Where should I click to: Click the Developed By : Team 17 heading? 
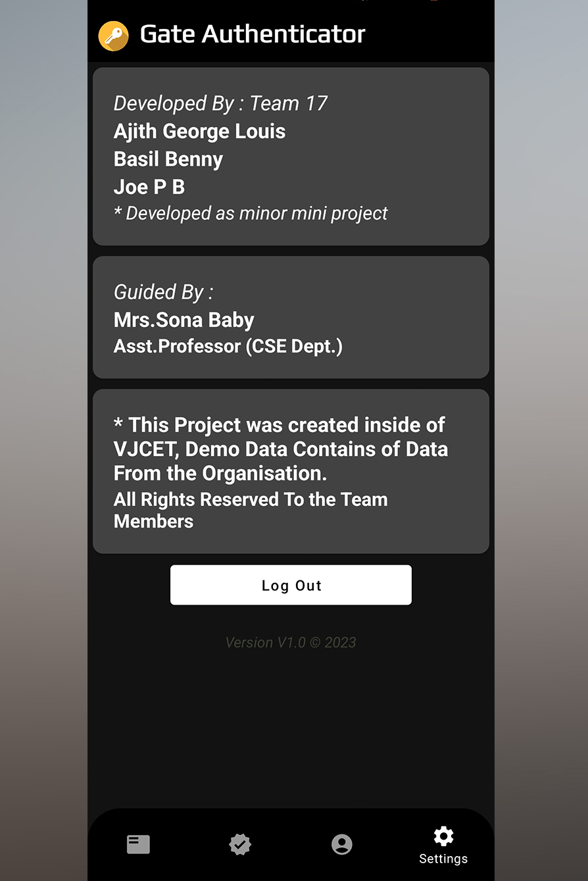pos(220,103)
